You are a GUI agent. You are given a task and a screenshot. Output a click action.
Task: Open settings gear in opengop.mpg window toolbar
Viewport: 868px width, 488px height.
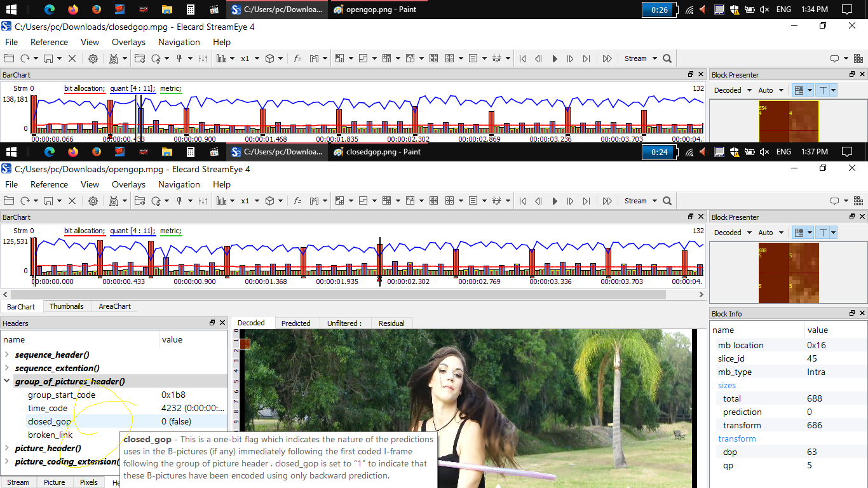click(93, 201)
